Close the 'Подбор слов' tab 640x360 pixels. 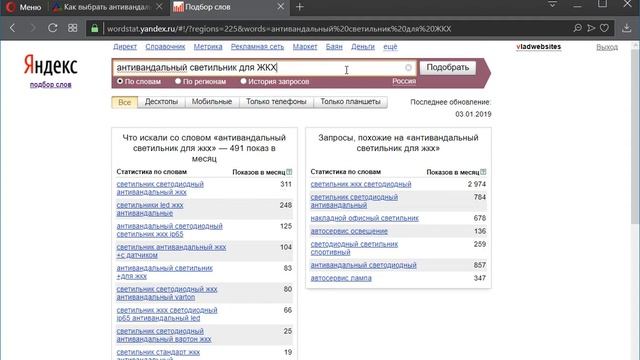tap(281, 7)
